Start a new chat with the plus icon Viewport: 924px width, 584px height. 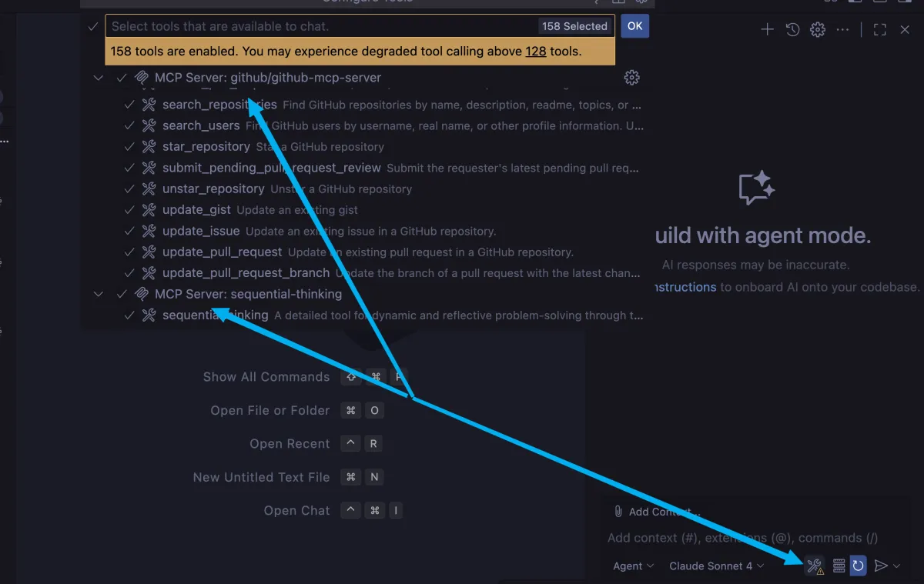coord(767,29)
